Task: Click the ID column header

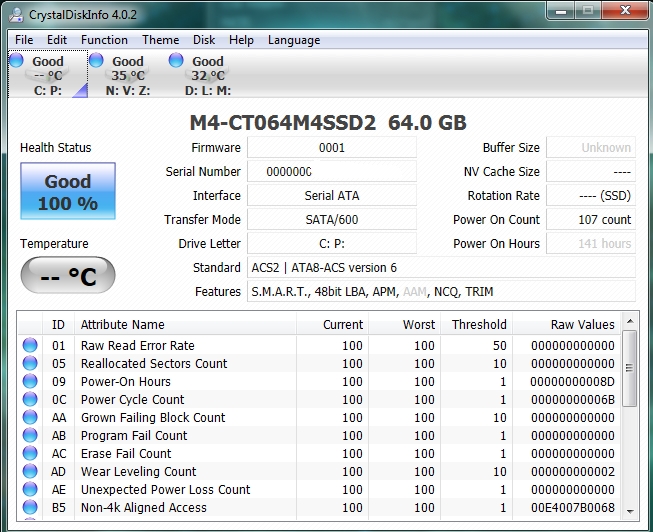Action: tap(58, 325)
